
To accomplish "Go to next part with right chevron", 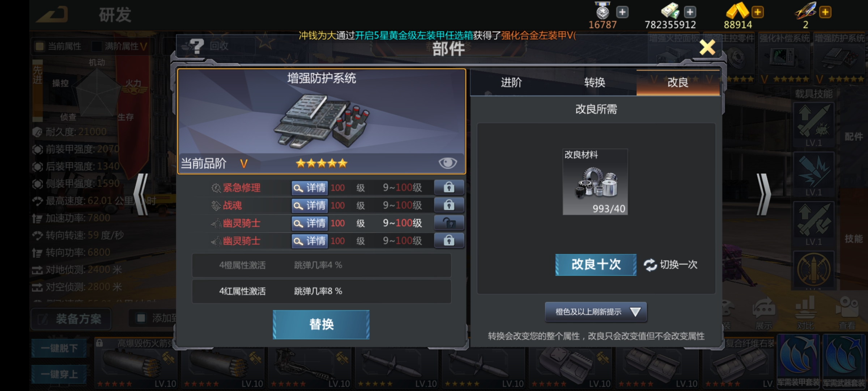I will point(764,194).
